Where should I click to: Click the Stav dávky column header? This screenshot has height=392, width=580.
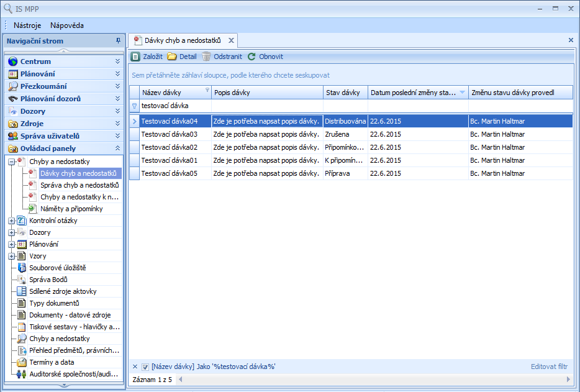click(345, 93)
